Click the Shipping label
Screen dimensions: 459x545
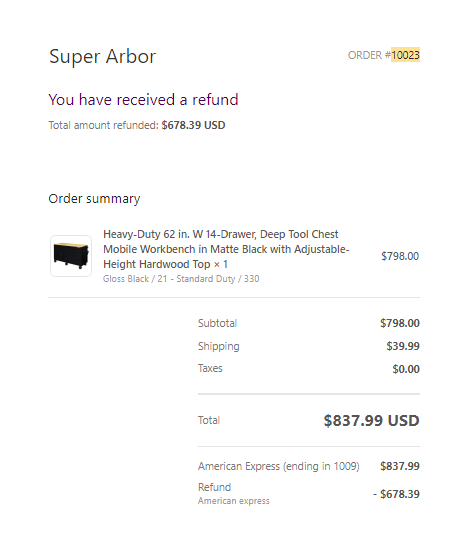click(x=219, y=346)
